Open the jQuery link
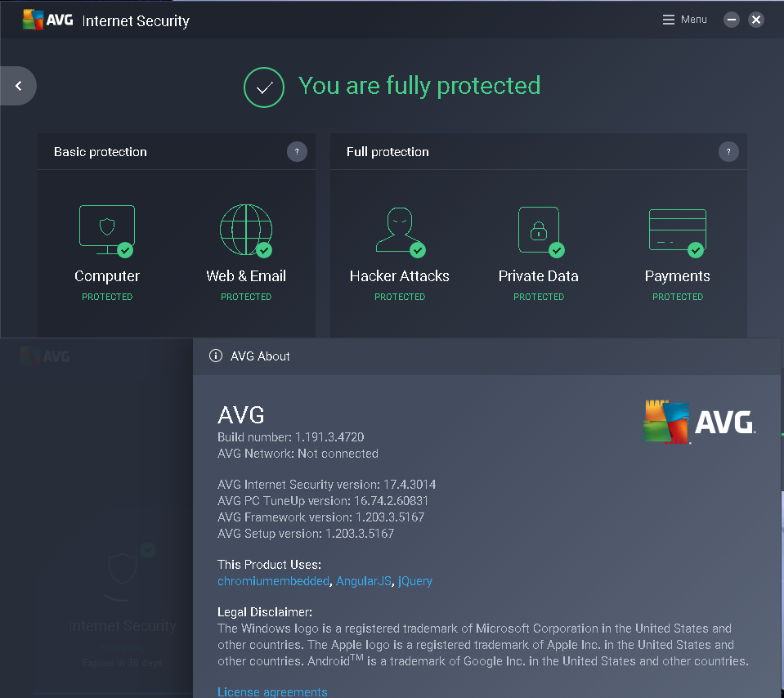 [x=414, y=580]
